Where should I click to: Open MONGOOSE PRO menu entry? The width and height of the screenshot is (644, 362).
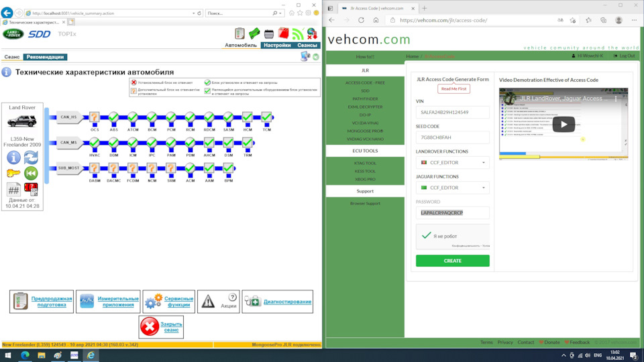pos(365,131)
